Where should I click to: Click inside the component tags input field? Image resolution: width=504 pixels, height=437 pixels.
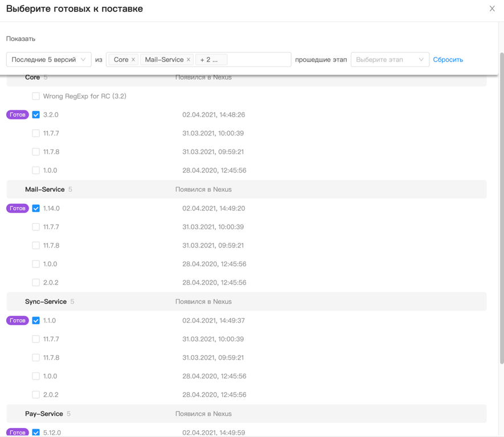pos(259,60)
